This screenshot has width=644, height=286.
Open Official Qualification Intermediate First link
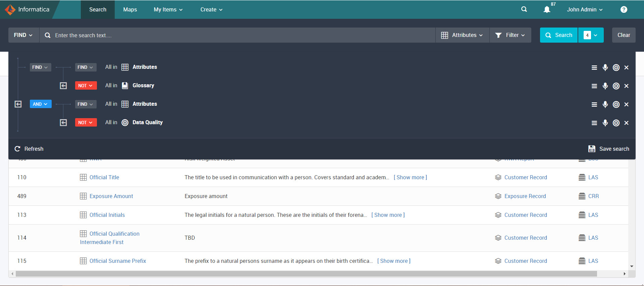coord(110,238)
